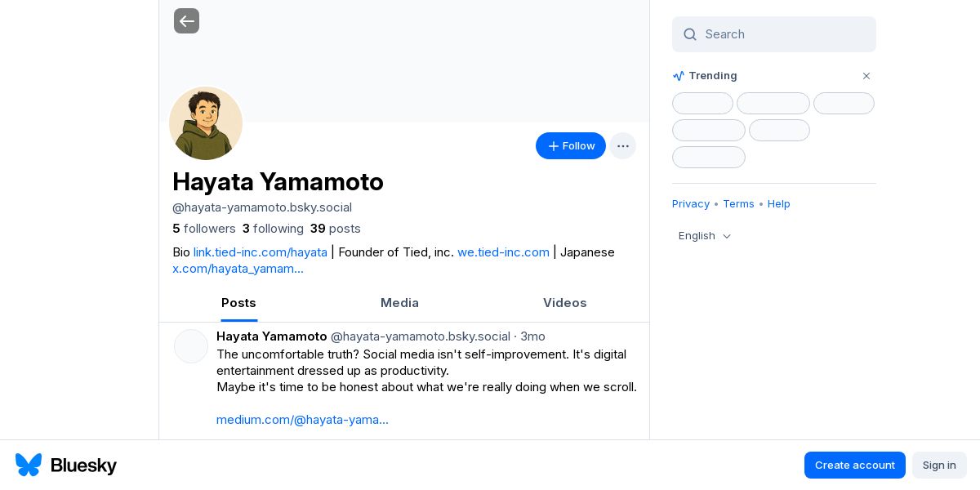Open the three-dot profile options menu
Viewport: 980px width, 490px height.
tap(622, 146)
